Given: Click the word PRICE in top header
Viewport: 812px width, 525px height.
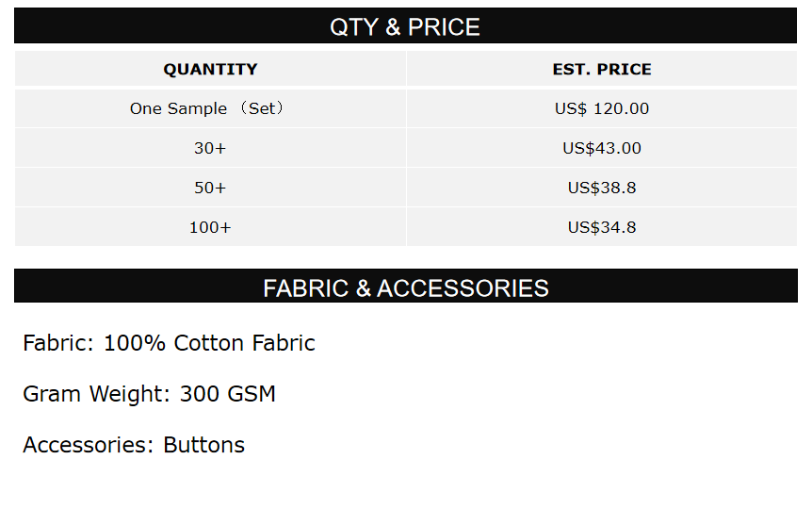Looking at the screenshot, I should [x=444, y=27].
